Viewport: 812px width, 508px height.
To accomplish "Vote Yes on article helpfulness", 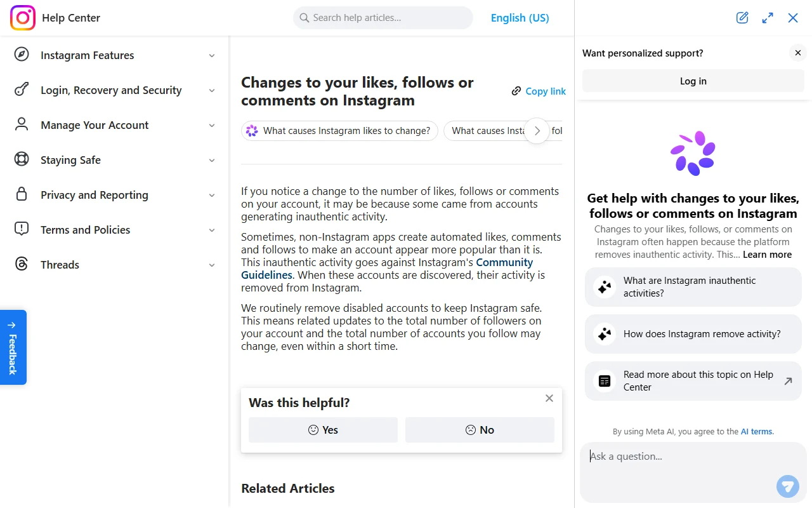I will [323, 430].
